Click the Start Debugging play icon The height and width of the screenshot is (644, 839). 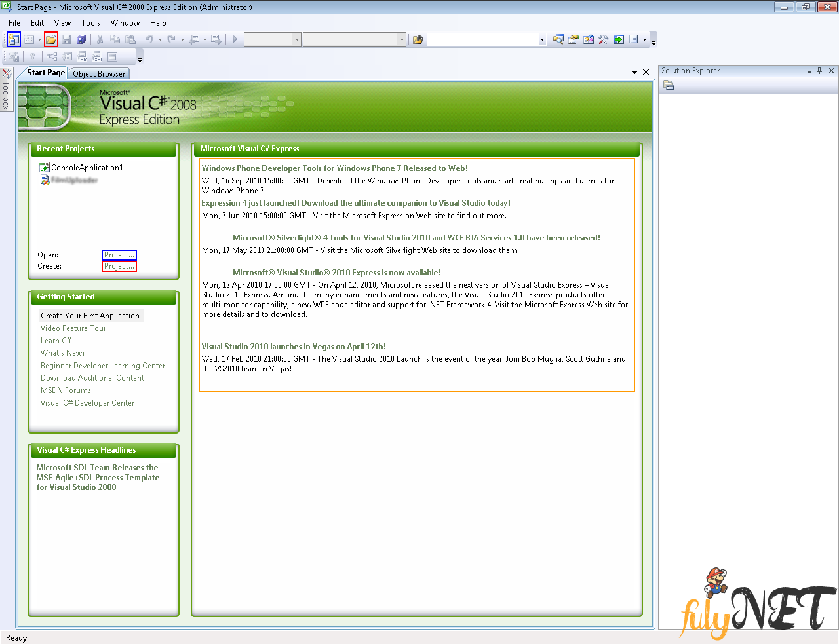click(x=235, y=39)
